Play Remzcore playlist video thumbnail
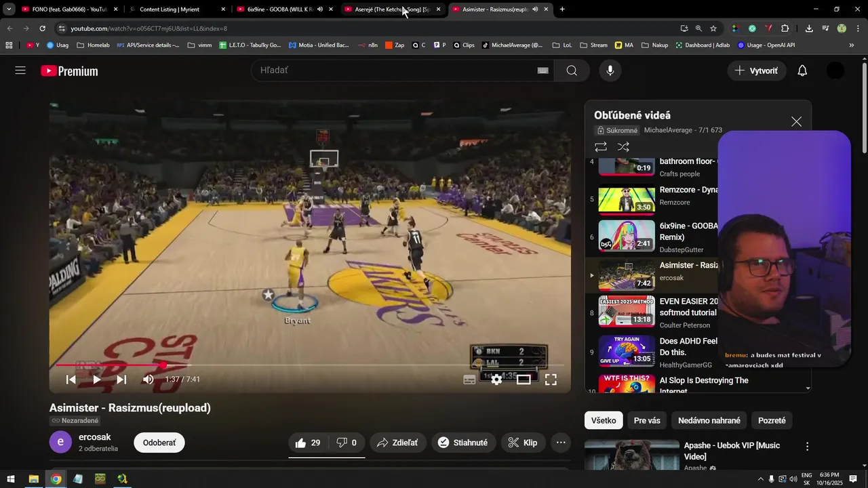This screenshot has width=868, height=488. (x=627, y=199)
